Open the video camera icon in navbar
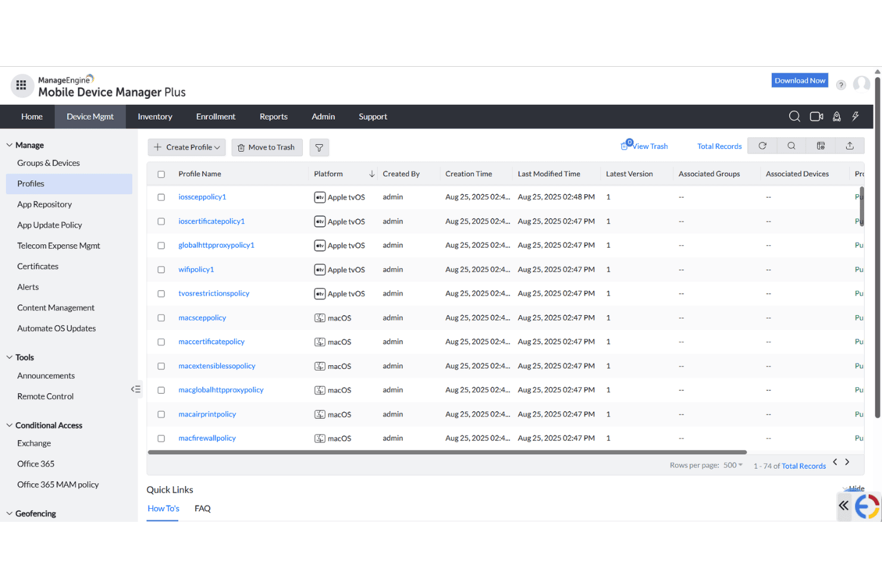The height and width of the screenshot is (588, 882). coord(816,117)
